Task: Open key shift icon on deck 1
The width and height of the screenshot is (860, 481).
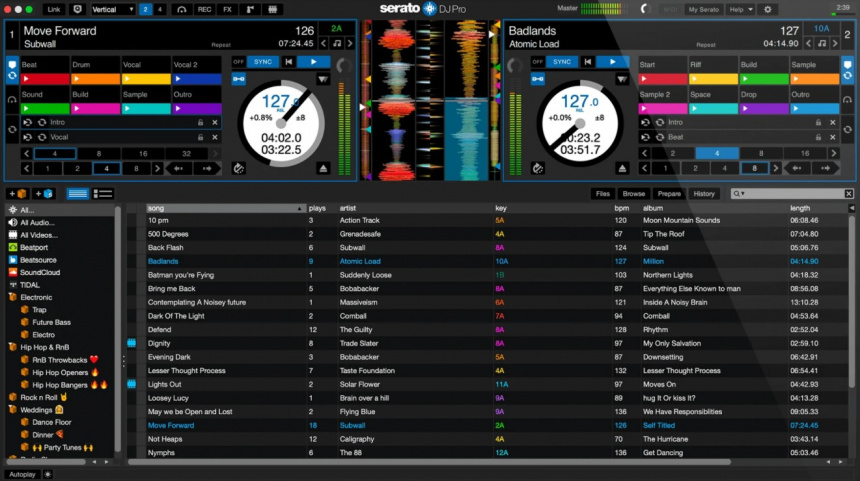Action: pos(337,43)
